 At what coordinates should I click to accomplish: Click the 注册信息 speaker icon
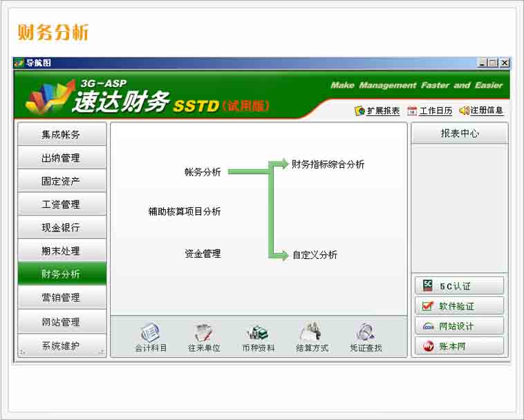point(464,111)
